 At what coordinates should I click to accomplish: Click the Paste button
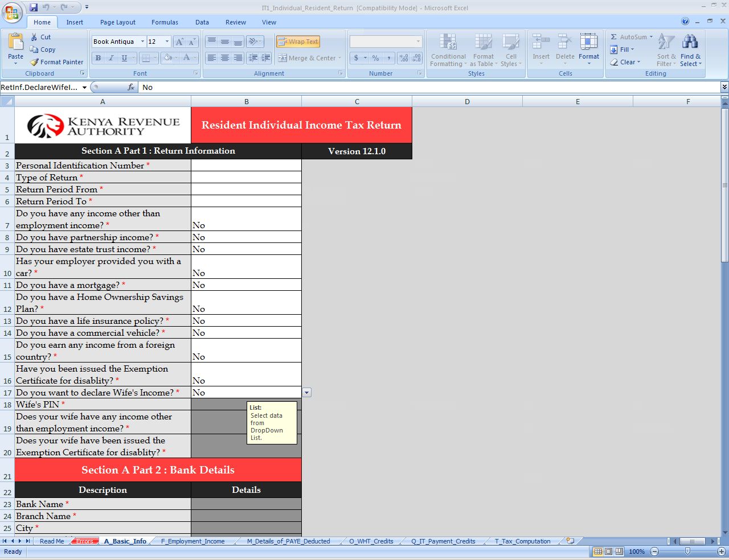[16, 48]
